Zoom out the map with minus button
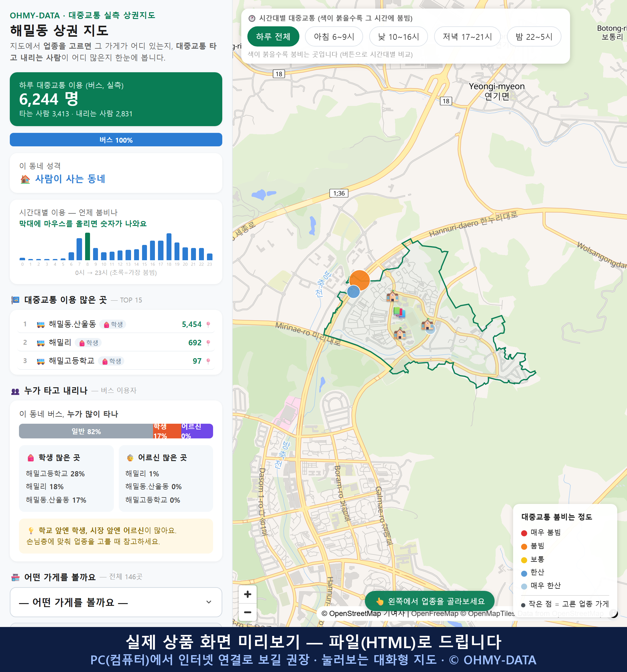Screen dimensions: 627x672 (247, 612)
